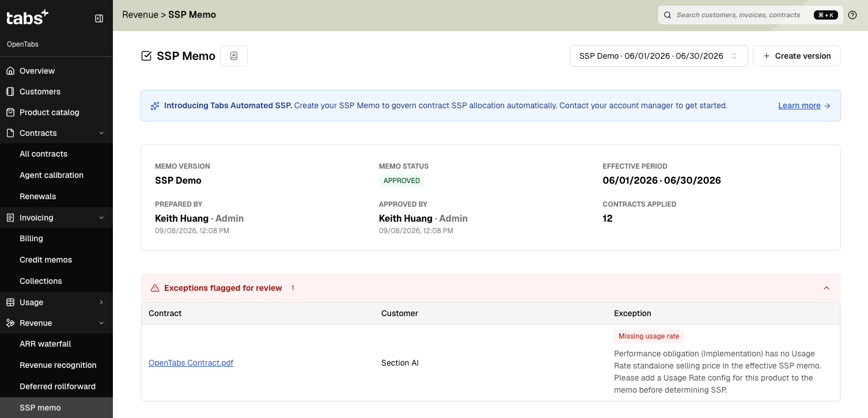Follow the Learn more link

click(804, 105)
